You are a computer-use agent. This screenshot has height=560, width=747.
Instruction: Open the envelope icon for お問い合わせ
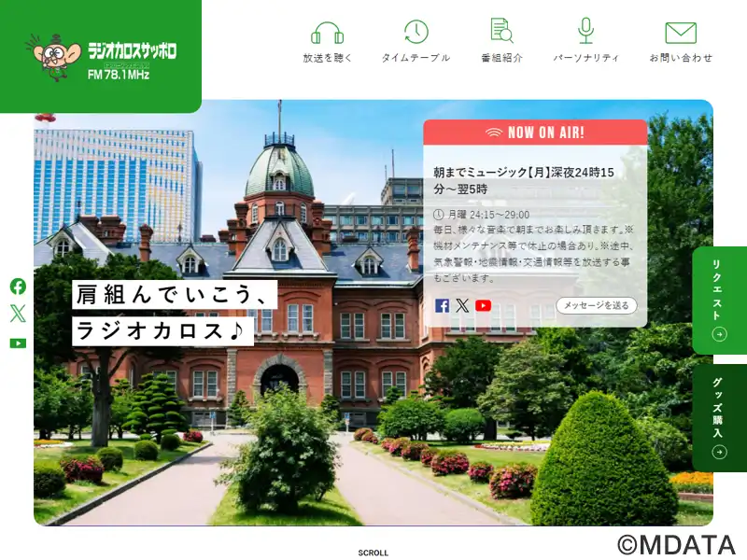click(681, 33)
